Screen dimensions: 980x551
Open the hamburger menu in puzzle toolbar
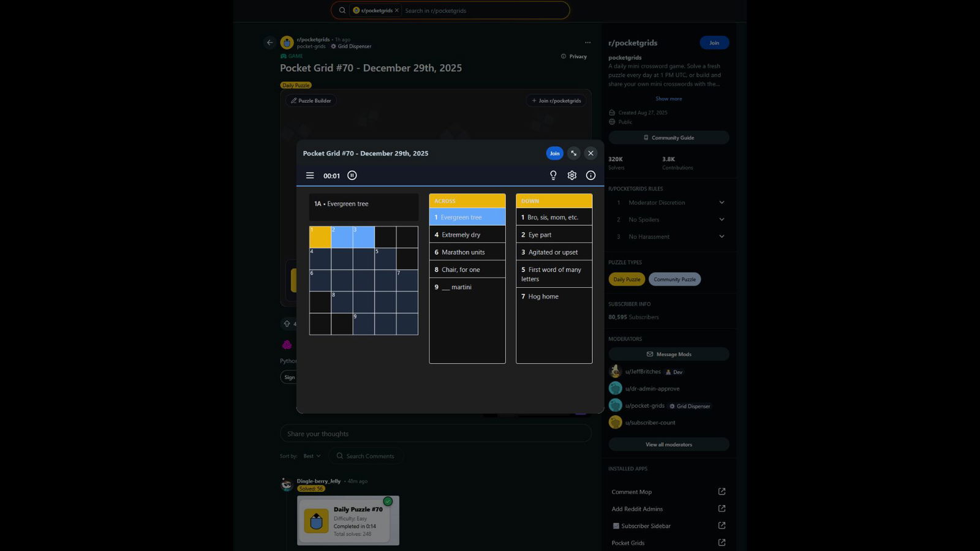[310, 176]
